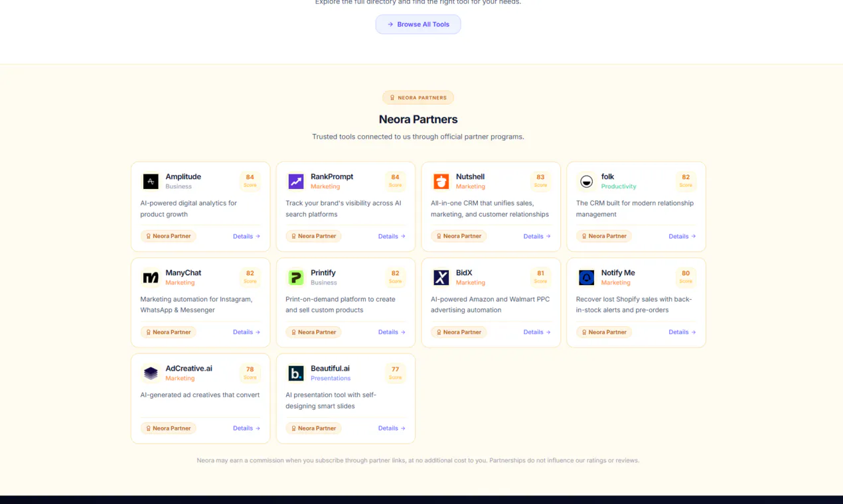843x504 pixels.
Task: Click the 78 score badge on AdCreative.ai
Action: pos(250,373)
